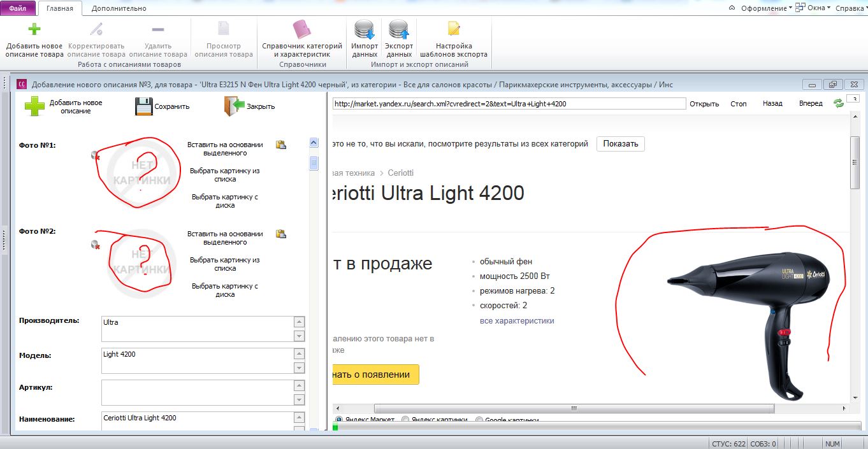
Task: Open the View product description page icon
Action: [x=224, y=29]
